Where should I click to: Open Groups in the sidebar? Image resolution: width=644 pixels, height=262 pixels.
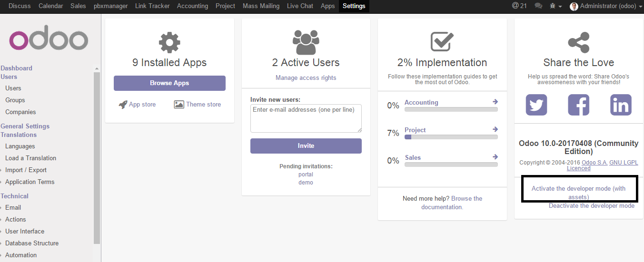[15, 100]
